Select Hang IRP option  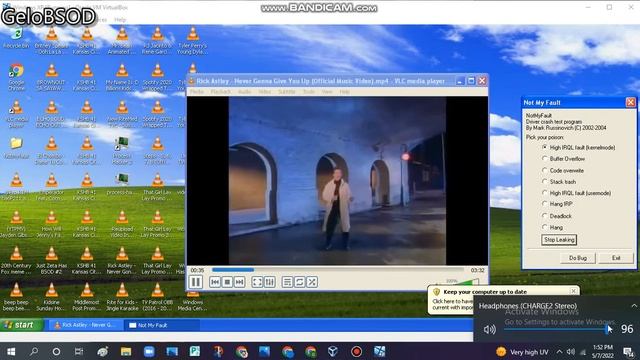(557, 204)
